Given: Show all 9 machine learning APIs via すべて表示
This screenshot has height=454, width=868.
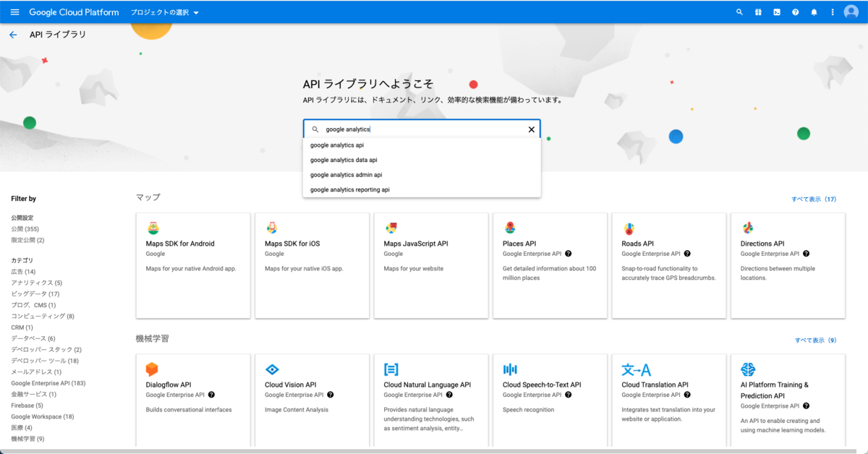Looking at the screenshot, I should (x=815, y=340).
